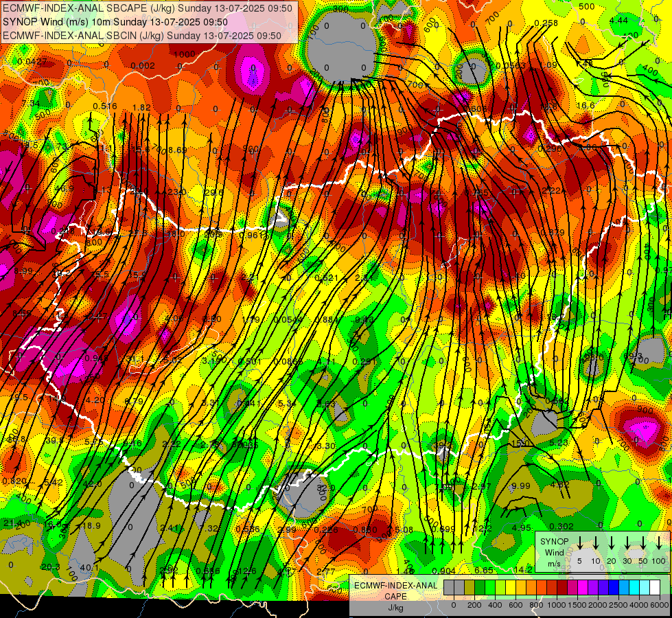672x618 pixels.
Task: Pick the dark green swatch in CAPE legend
Action: (480, 587)
